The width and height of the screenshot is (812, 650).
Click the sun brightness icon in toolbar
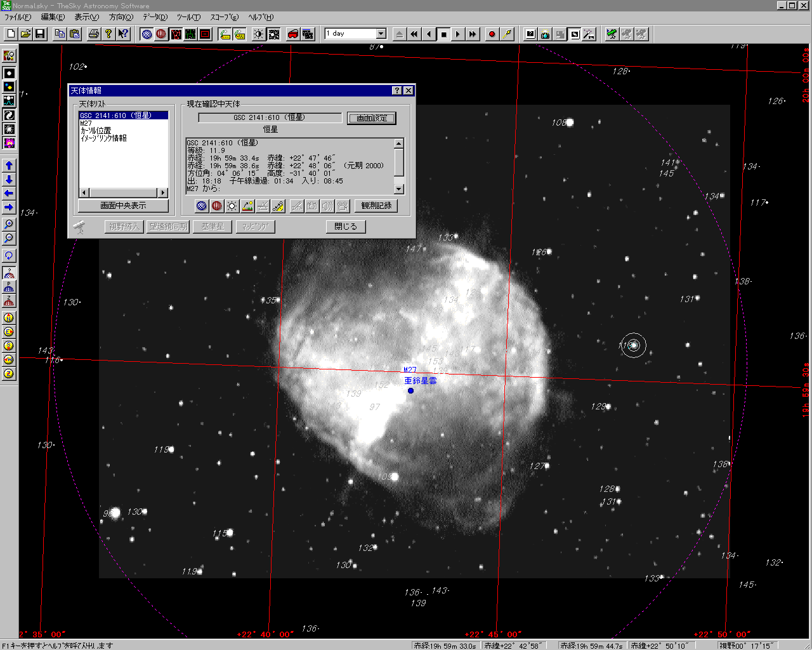tap(259, 34)
